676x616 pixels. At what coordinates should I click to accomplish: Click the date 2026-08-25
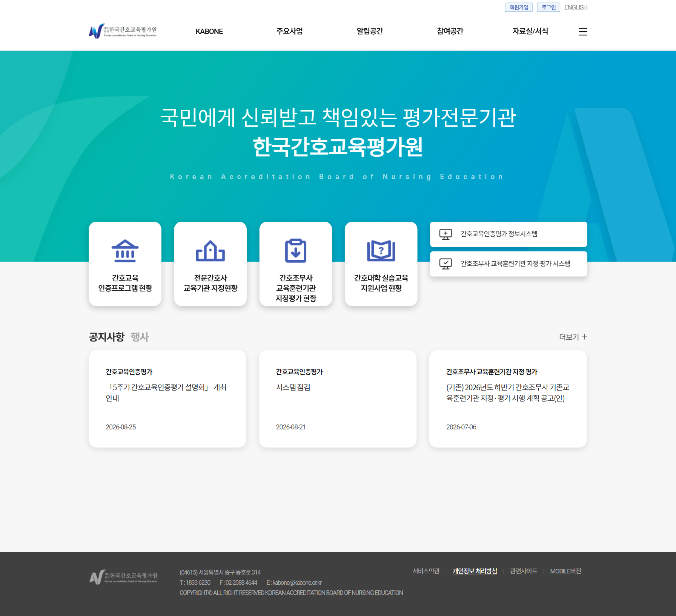[121, 427]
